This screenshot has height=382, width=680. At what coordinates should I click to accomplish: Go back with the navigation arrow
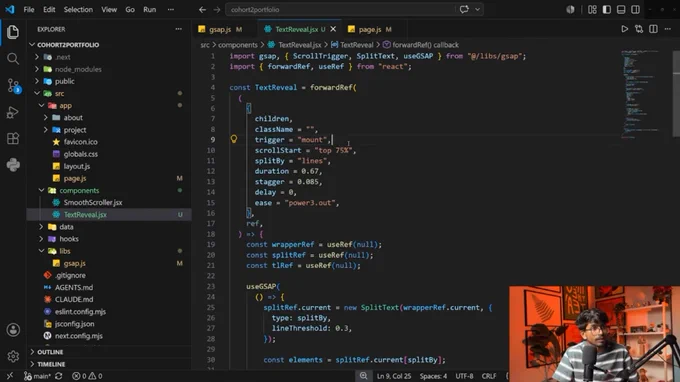click(x=202, y=10)
